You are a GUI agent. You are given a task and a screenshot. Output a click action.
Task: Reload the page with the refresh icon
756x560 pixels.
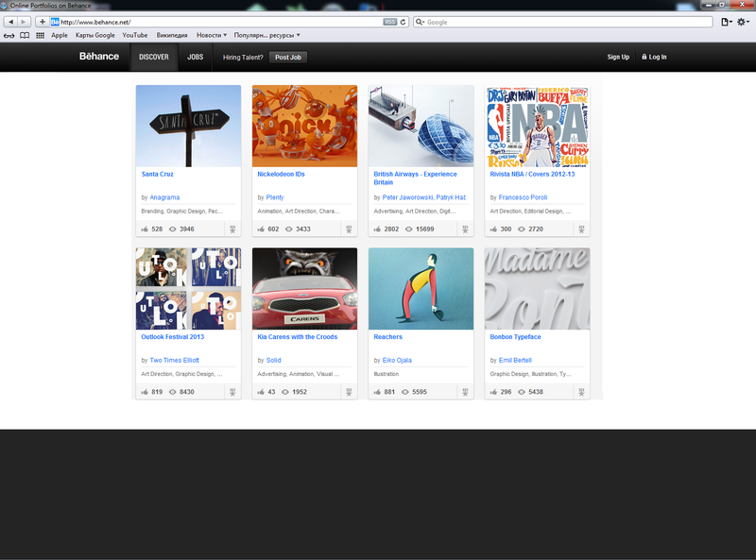click(403, 22)
